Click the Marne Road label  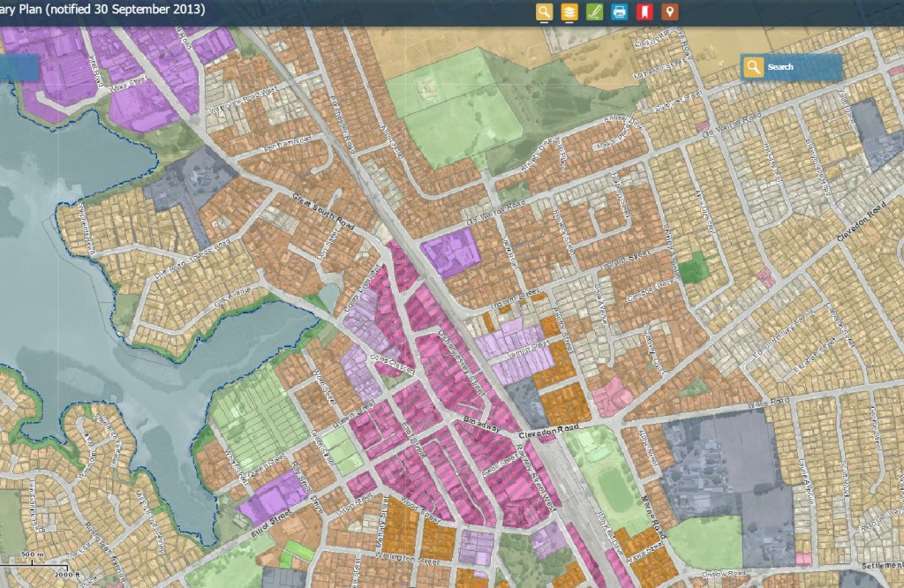(x=658, y=505)
